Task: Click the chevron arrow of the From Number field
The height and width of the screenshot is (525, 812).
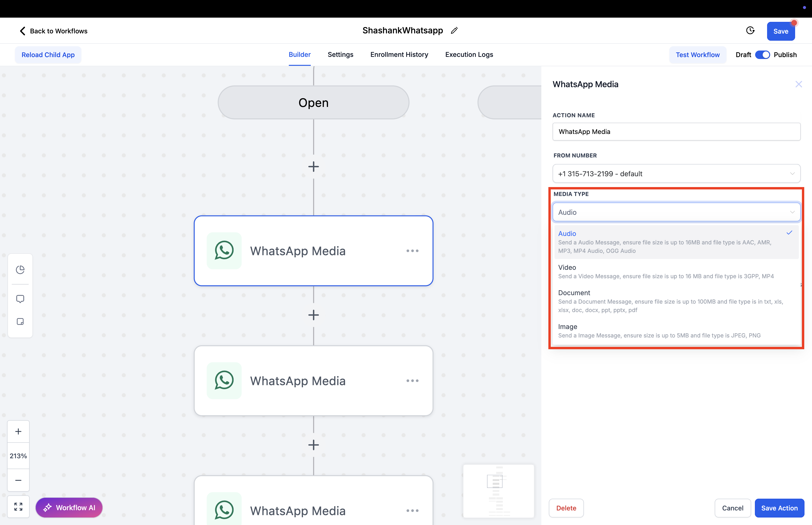Action: 792,174
